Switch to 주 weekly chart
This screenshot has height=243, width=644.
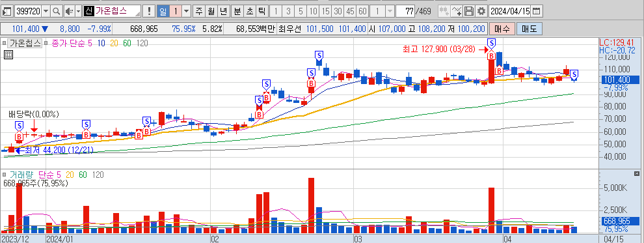(199, 11)
